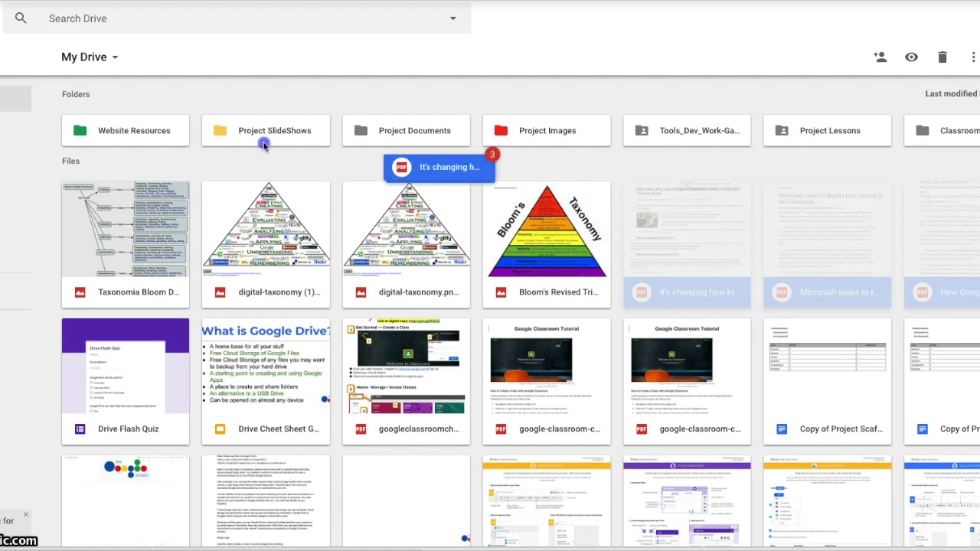
Task: Click the Project Lessons shared-folder icon
Action: click(x=782, y=131)
